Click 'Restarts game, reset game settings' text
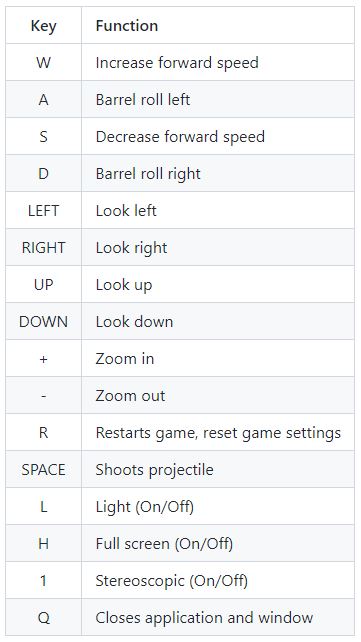This screenshot has height=642, width=361. (x=218, y=433)
